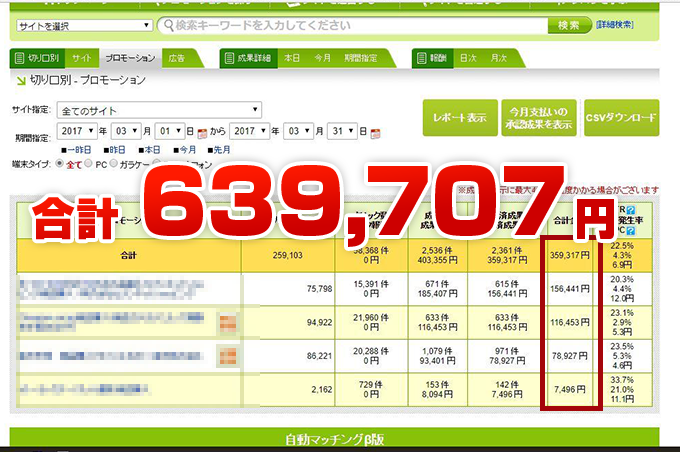The image size is (680, 452).
Task: Open the サイトを選択 dropdown
Action: click(x=82, y=24)
